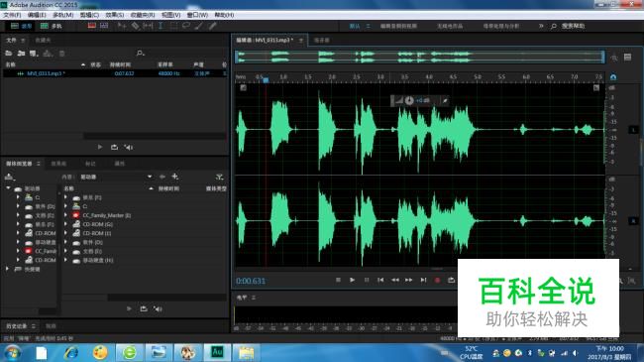Click Insert into Multitrack icon in Files panel
Image resolution: width=644 pixels, height=362 pixels.
[x=49, y=54]
